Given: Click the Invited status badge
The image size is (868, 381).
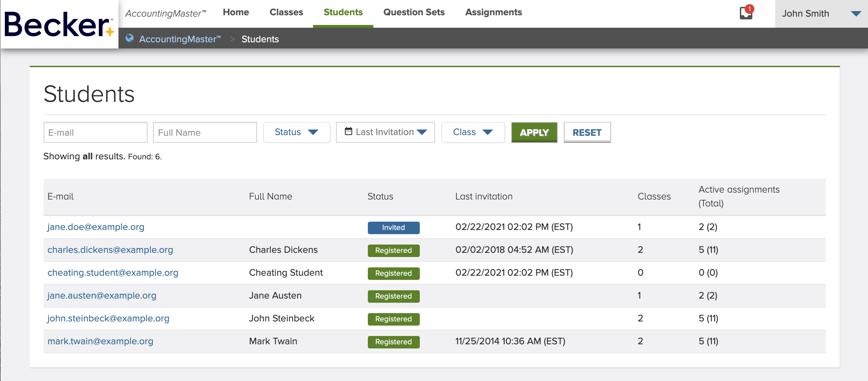Looking at the screenshot, I should (393, 228).
